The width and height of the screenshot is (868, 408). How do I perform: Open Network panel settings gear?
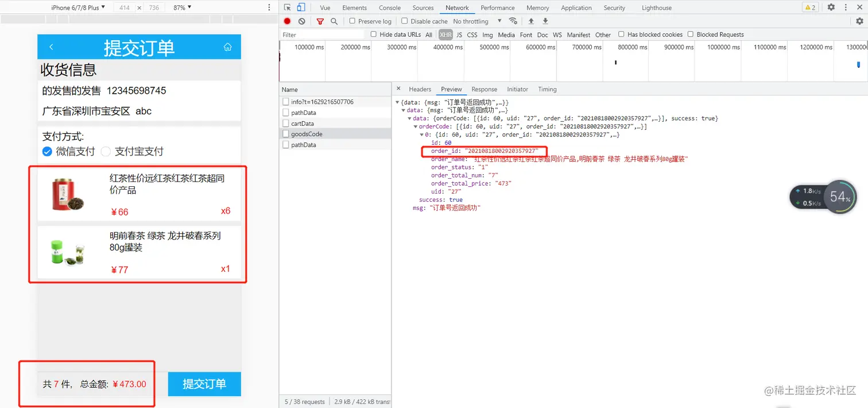[859, 21]
